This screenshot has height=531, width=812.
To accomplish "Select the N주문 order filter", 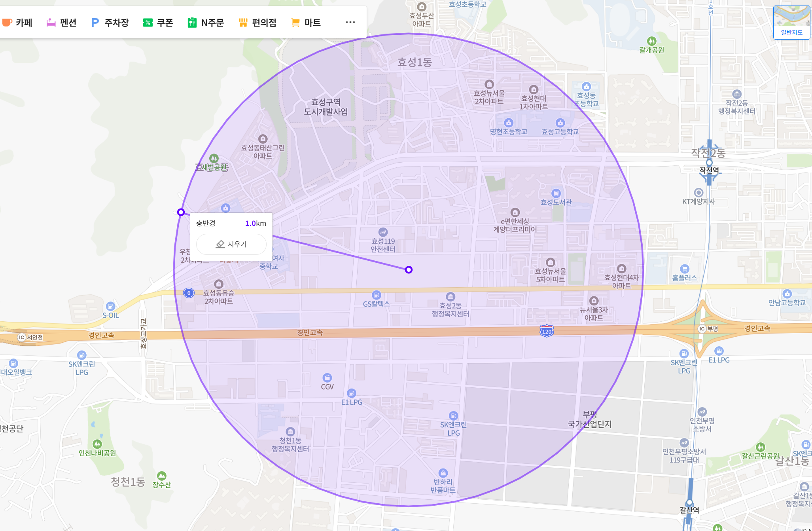I will pyautogui.click(x=206, y=23).
